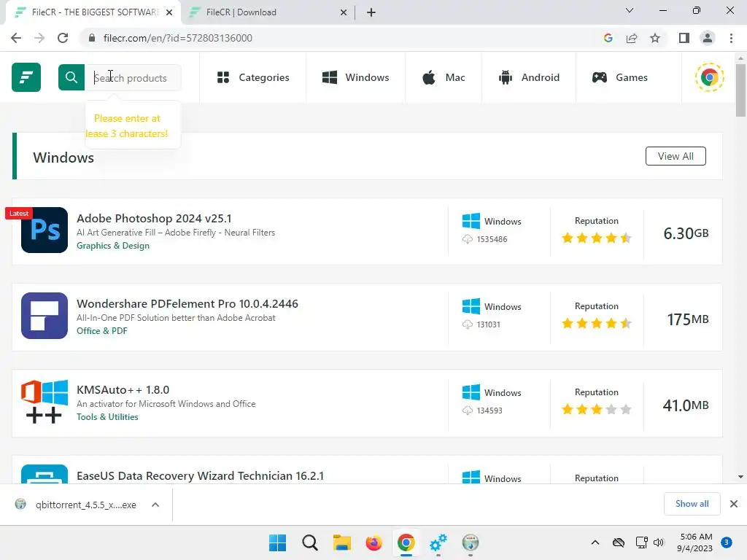The image size is (747, 560).
Task: Open the Mac navigation menu
Action: [x=444, y=77]
